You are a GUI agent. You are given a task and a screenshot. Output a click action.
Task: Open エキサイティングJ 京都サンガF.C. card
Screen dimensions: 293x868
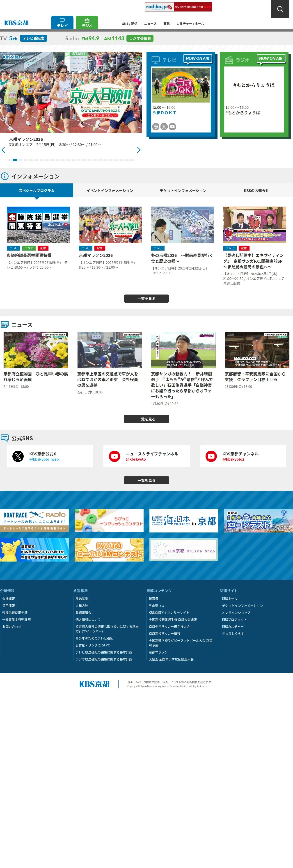(x=254, y=246)
